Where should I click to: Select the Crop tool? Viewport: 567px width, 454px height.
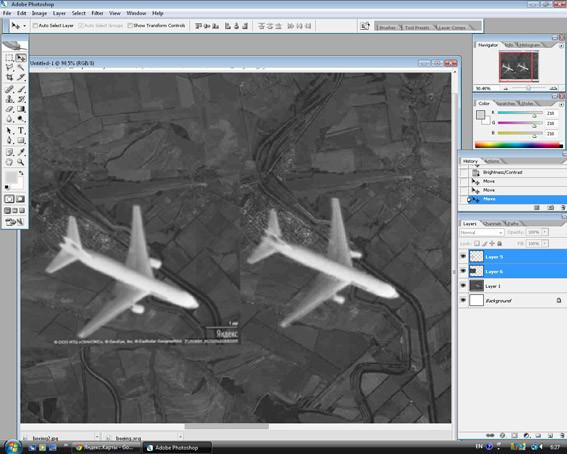tap(9, 77)
